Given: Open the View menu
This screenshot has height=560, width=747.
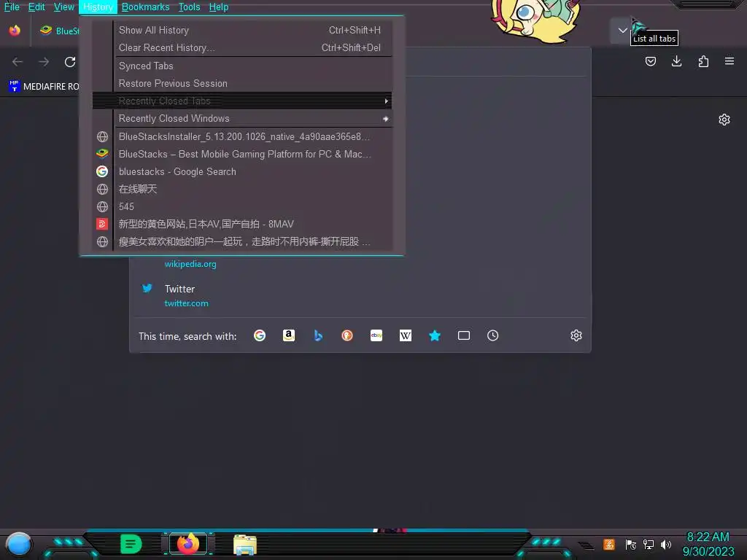Looking at the screenshot, I should 64,7.
